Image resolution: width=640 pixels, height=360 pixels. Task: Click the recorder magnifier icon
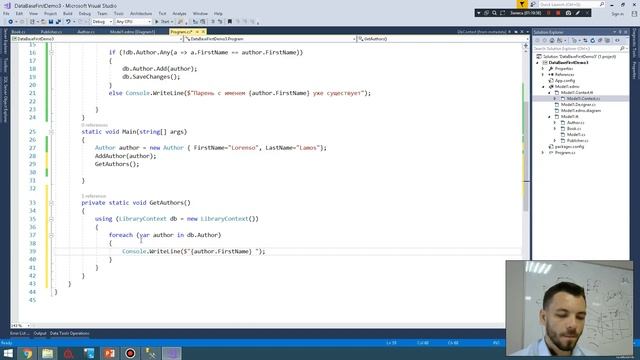click(x=494, y=13)
